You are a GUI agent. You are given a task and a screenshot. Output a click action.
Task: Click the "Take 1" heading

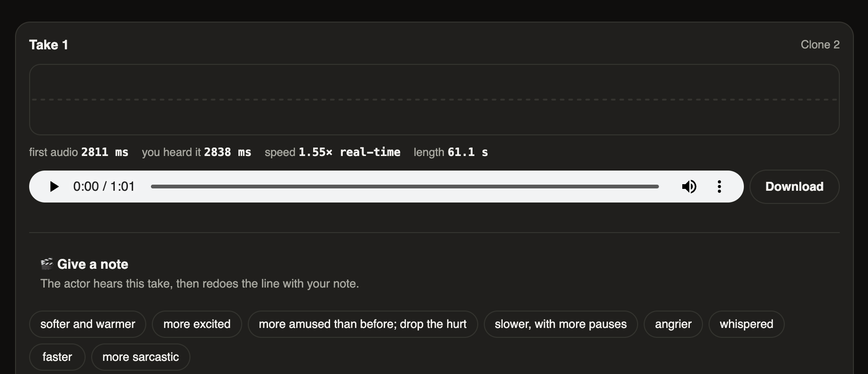tap(49, 45)
